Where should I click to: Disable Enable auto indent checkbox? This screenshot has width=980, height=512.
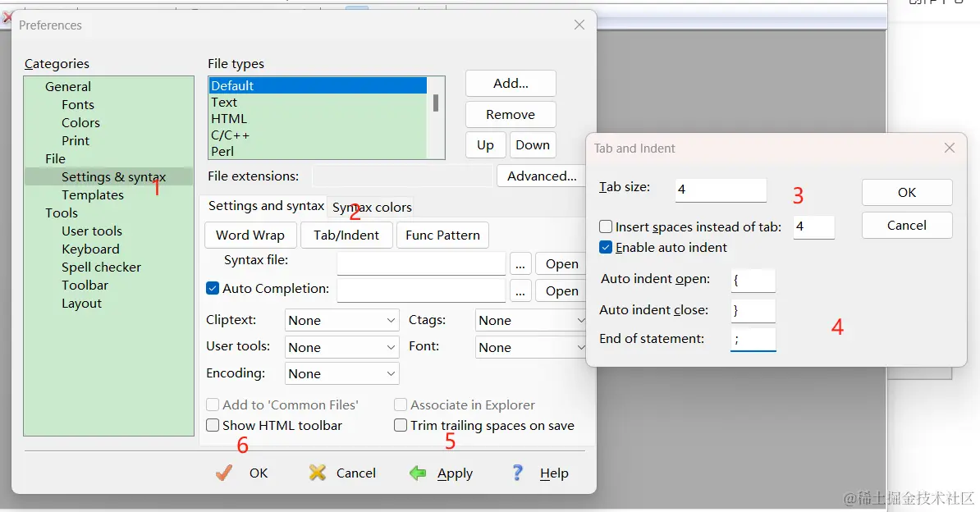[x=606, y=247]
